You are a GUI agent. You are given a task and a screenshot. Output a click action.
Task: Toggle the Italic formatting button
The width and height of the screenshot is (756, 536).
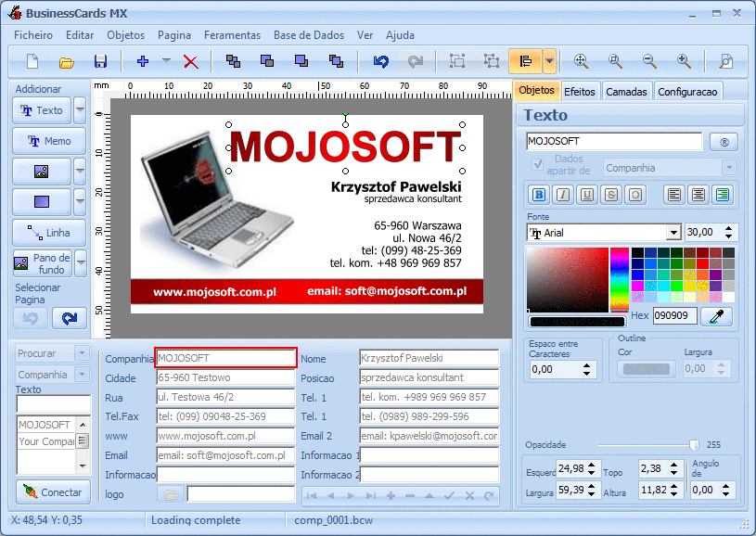563,195
